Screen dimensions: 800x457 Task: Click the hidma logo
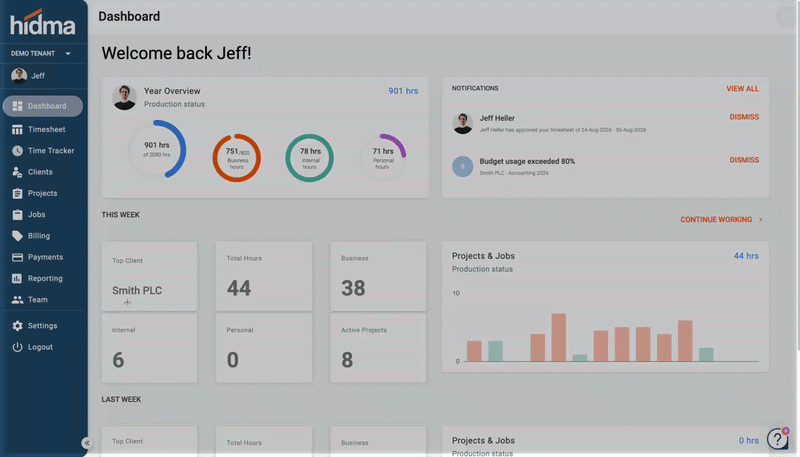(x=42, y=22)
